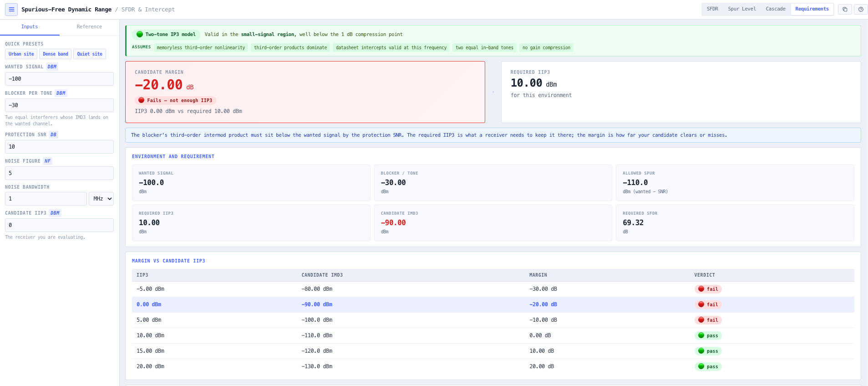Select the Requirements tab
The width and height of the screenshot is (868, 386).
[x=812, y=9]
